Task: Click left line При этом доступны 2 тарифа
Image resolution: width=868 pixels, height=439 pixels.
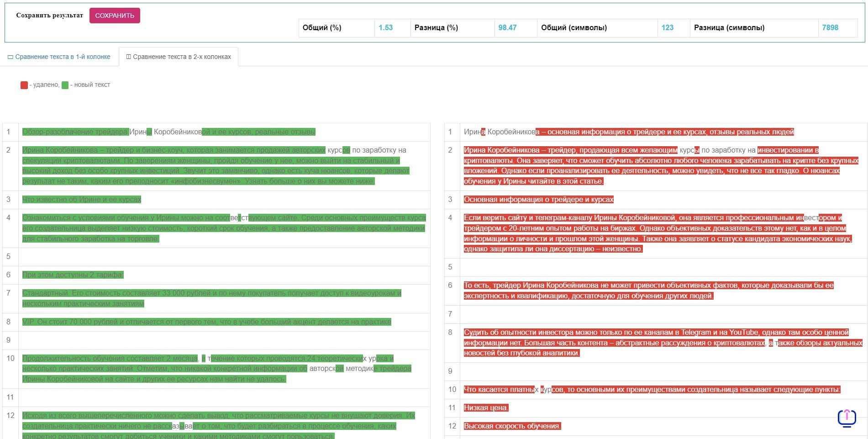Action: coord(73,275)
